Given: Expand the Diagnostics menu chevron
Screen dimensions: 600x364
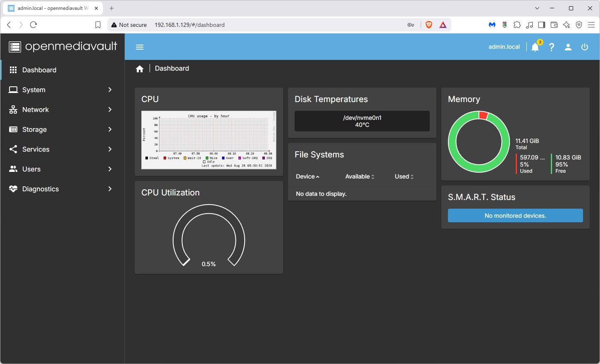Looking at the screenshot, I should (x=110, y=189).
